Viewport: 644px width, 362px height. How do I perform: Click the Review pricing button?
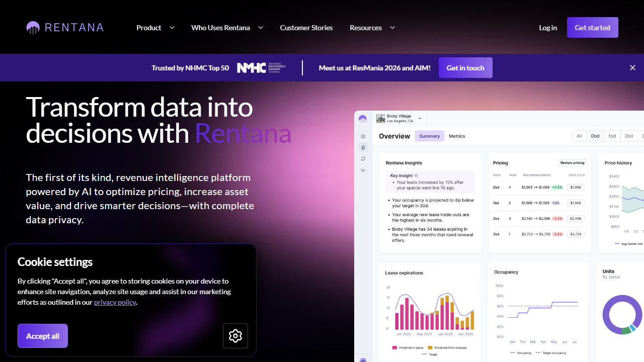tap(573, 163)
